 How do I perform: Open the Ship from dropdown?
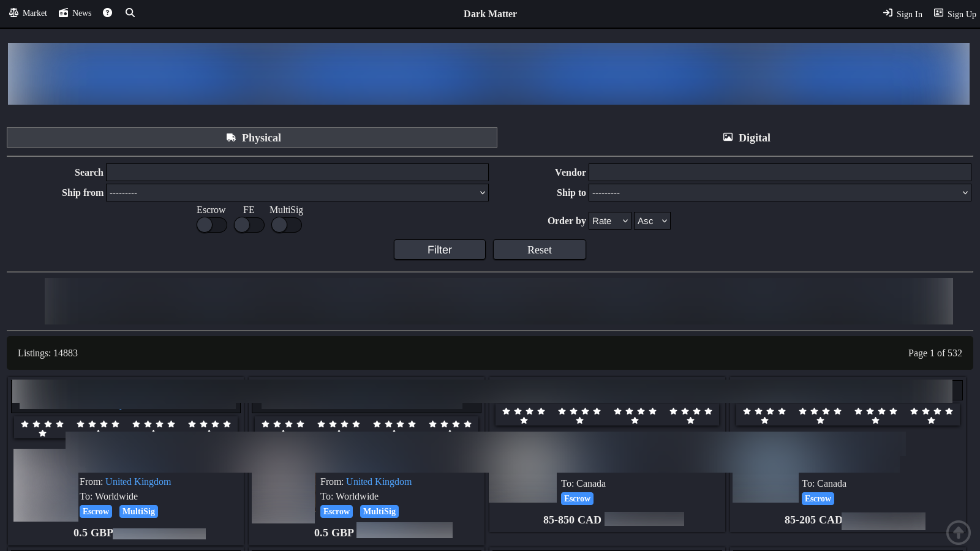(297, 193)
